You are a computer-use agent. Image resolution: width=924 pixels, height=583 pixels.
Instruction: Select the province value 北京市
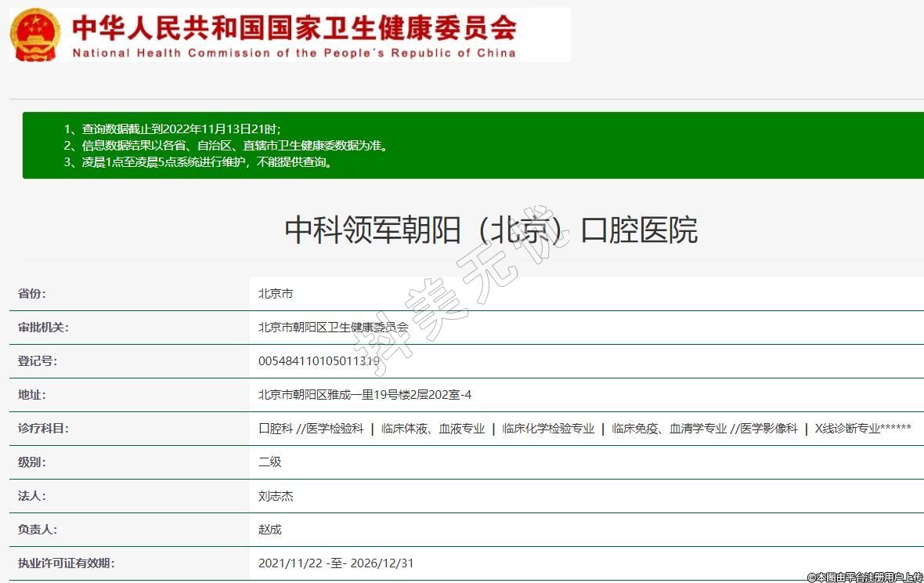pos(276,294)
